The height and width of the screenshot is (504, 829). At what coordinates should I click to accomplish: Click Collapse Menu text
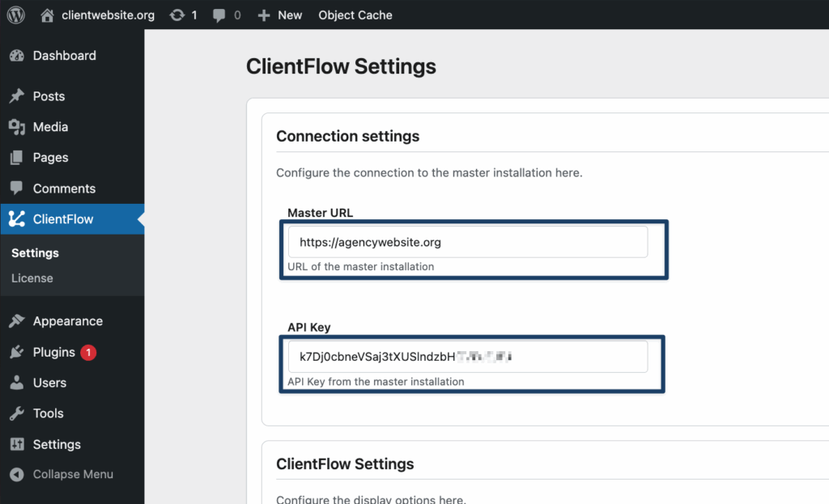(x=73, y=474)
